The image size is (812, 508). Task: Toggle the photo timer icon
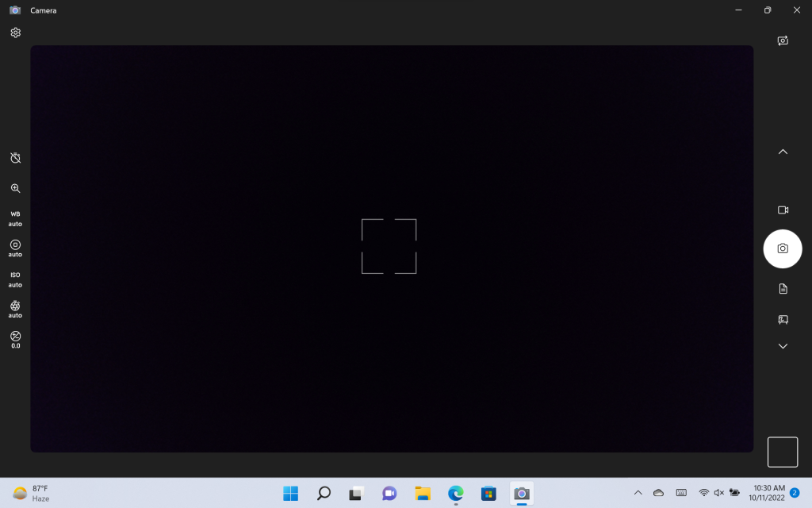pyautogui.click(x=16, y=158)
